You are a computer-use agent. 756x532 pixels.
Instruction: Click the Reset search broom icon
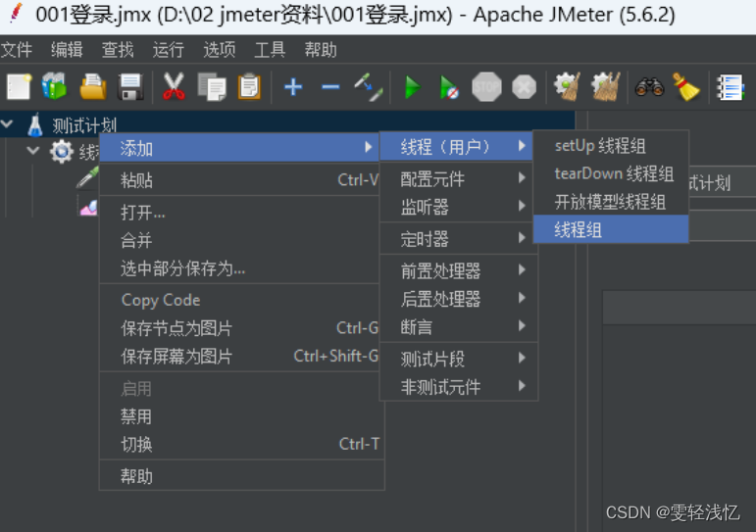click(x=686, y=87)
